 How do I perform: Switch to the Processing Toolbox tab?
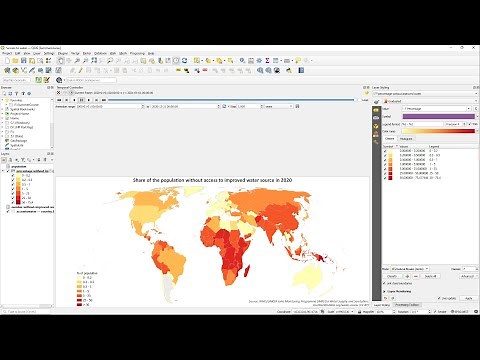[407, 305]
